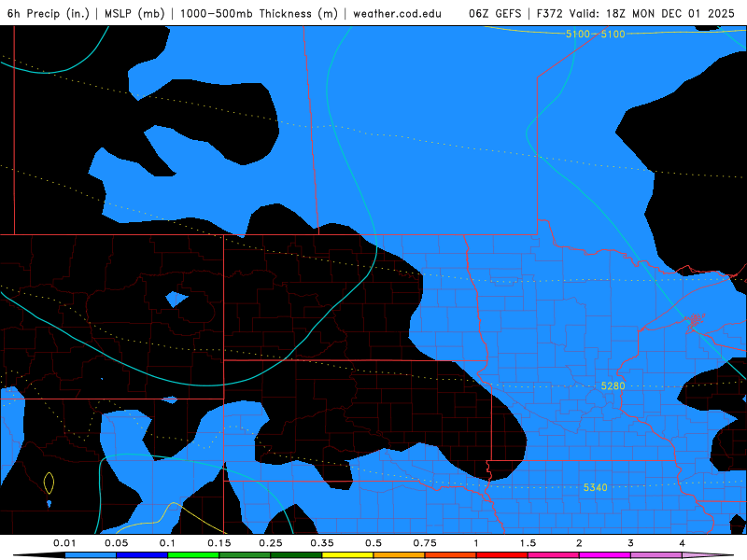Click the '6h Precip (in.)' title text
The width and height of the screenshot is (747, 560).
[x=49, y=13]
